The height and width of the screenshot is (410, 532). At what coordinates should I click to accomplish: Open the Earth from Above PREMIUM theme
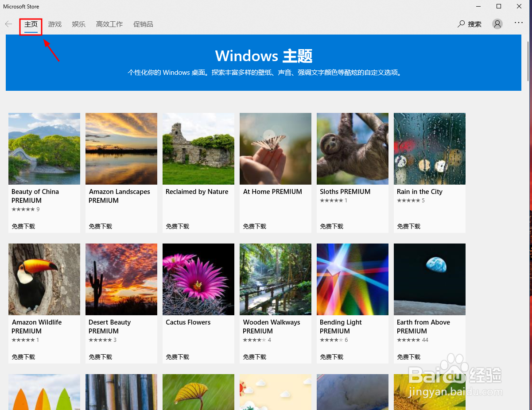pos(429,279)
